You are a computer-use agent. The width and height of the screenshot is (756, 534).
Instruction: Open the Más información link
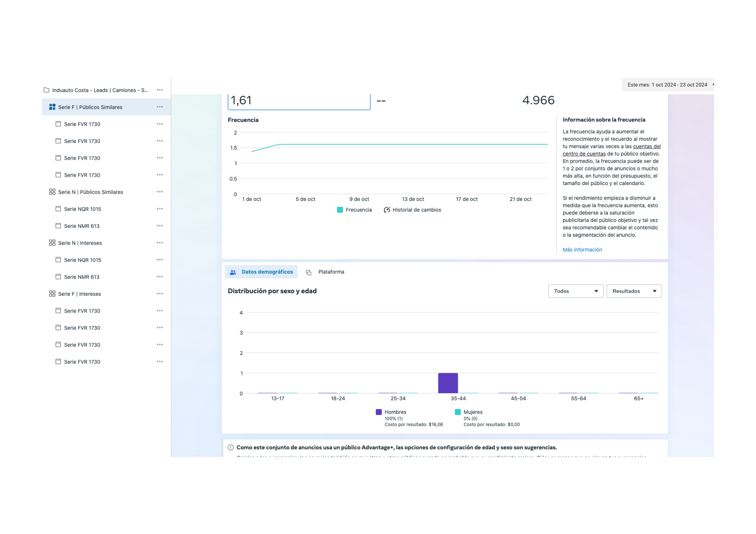click(582, 250)
